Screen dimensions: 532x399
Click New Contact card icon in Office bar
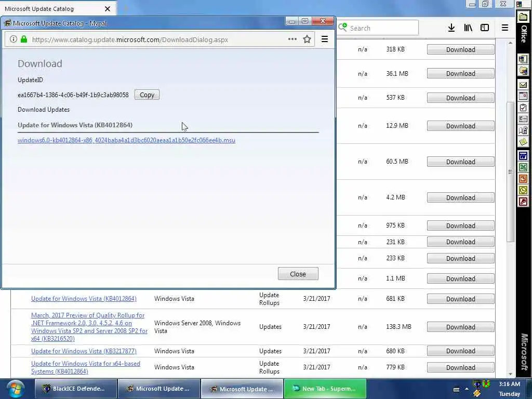[x=523, y=119]
